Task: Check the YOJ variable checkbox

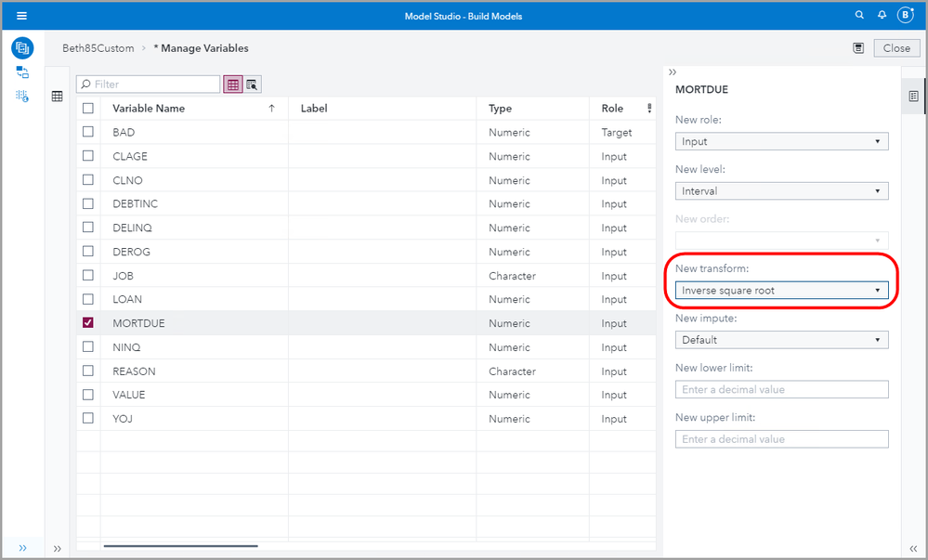Action: coord(88,418)
